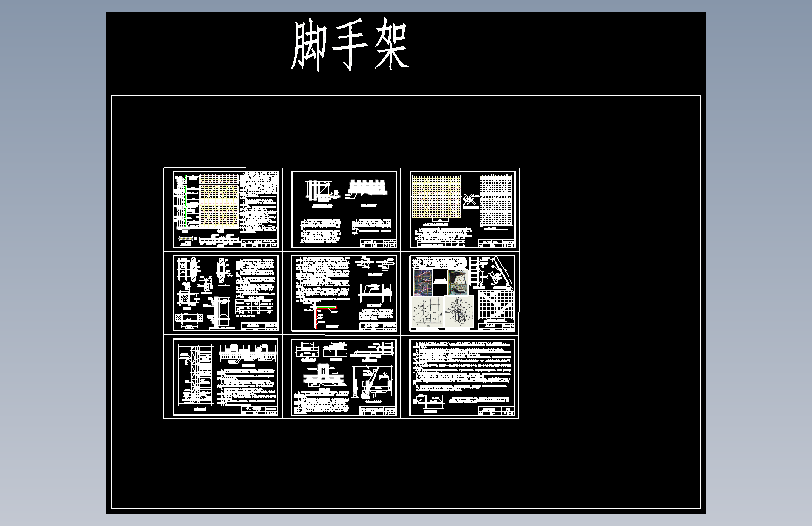Open the sheet with the green vertical line
812x526 pixels.
click(226, 209)
